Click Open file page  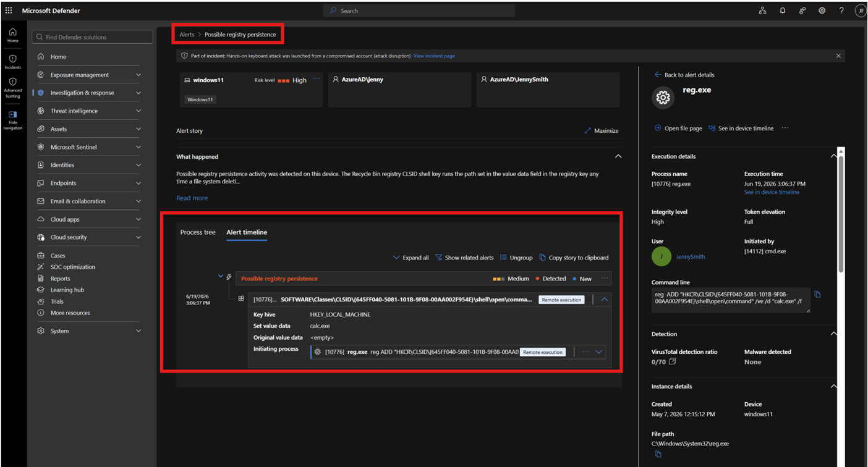pyautogui.click(x=678, y=128)
